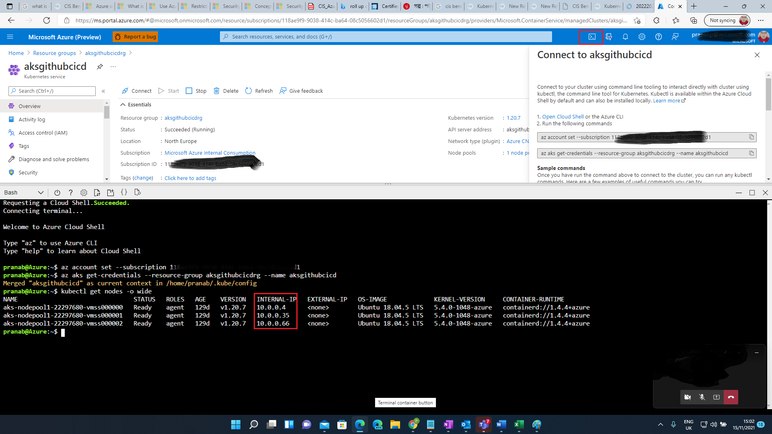Click the Report a bug button
The height and width of the screenshot is (434, 772).
pyautogui.click(x=135, y=37)
